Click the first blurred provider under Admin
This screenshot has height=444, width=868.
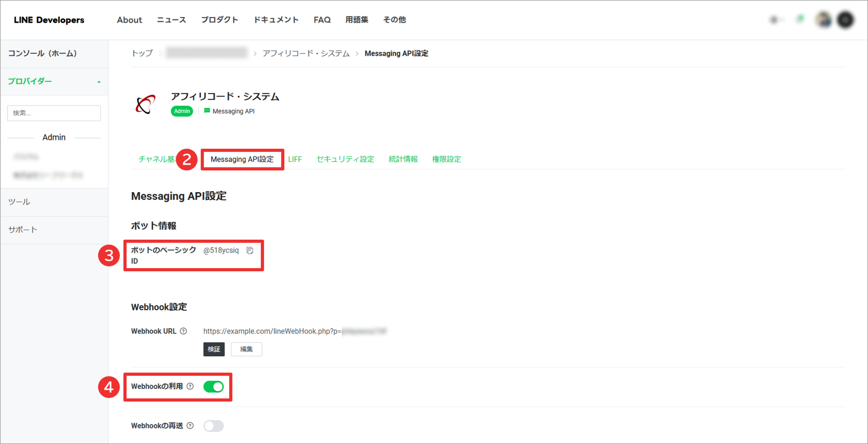pyautogui.click(x=26, y=157)
